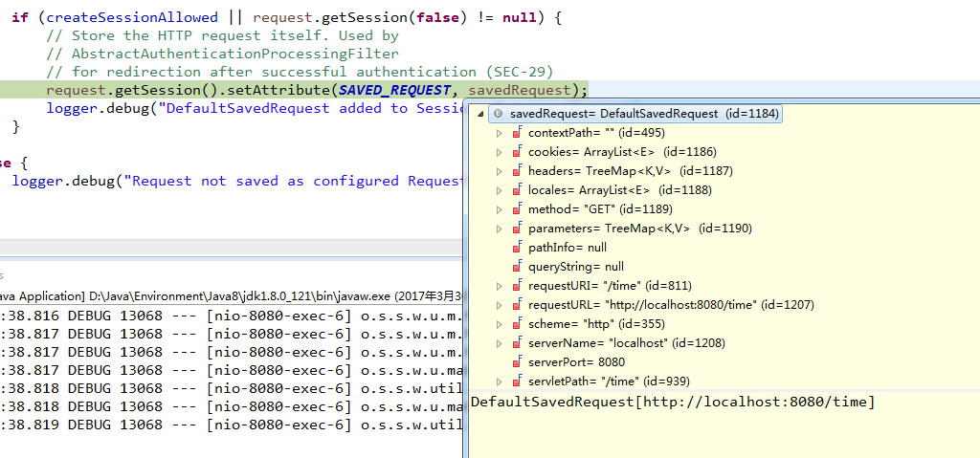
Task: Select the cookies= ArrayList<E> row
Action: click(x=622, y=152)
